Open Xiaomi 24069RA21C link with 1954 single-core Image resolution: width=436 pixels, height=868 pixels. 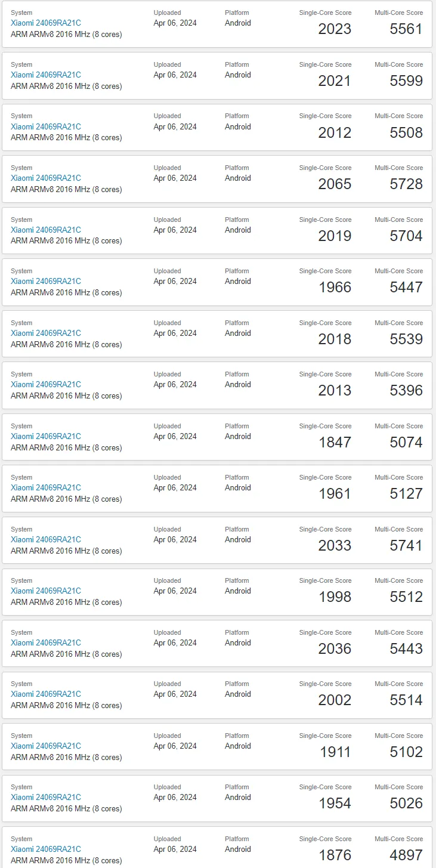click(x=46, y=798)
